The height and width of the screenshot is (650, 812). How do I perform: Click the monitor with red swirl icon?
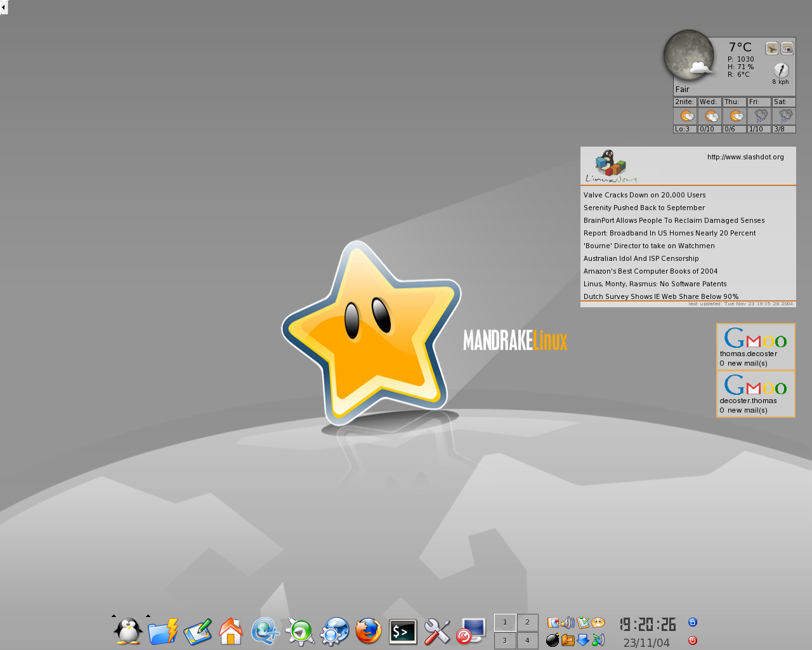(x=471, y=632)
